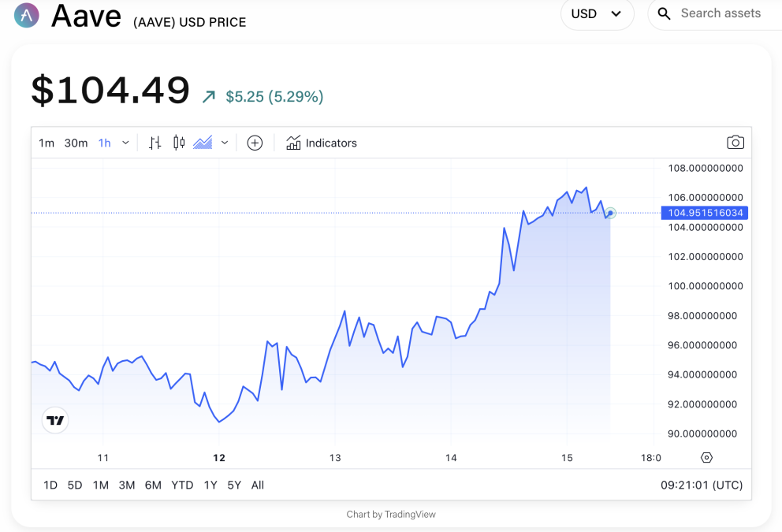This screenshot has width=782, height=532.
Task: Click the TradingView logo watermark
Action: (x=54, y=420)
